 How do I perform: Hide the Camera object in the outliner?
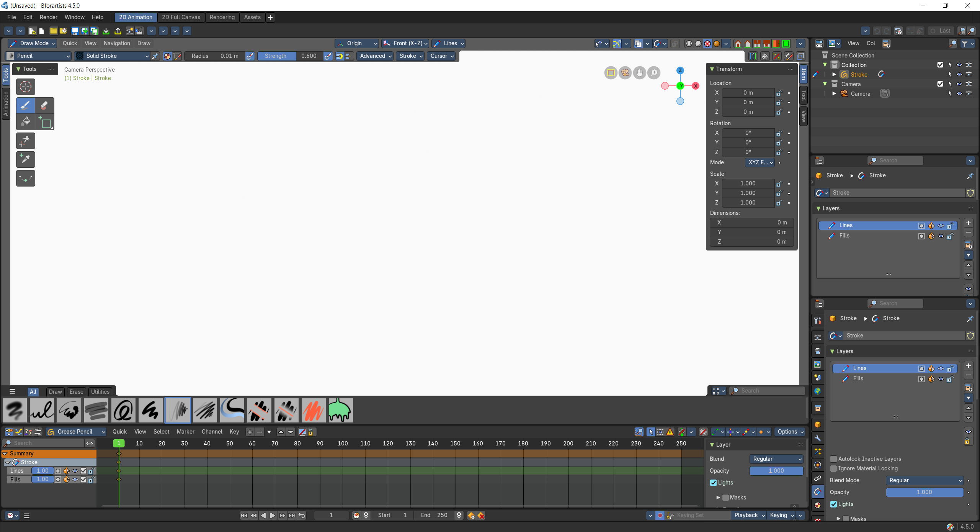click(959, 93)
